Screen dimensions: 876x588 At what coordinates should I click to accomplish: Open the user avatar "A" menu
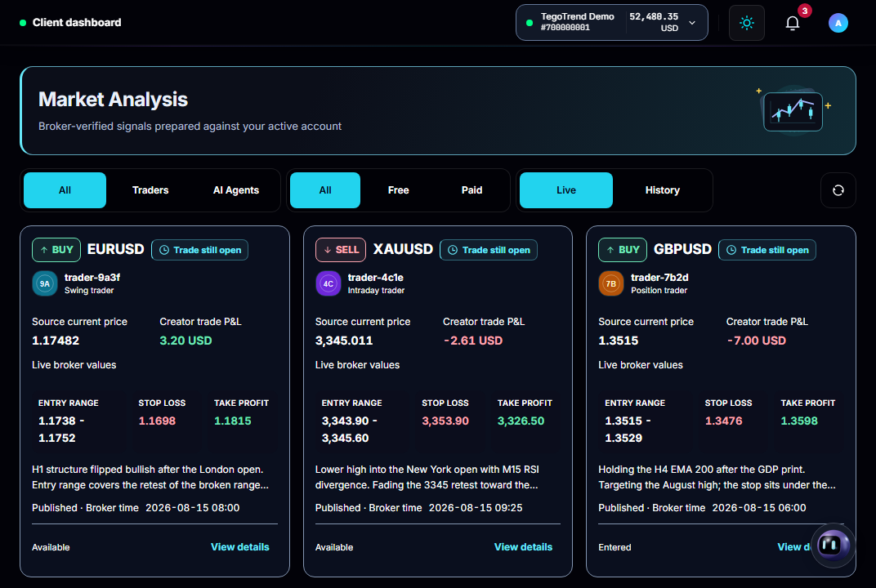click(x=838, y=23)
